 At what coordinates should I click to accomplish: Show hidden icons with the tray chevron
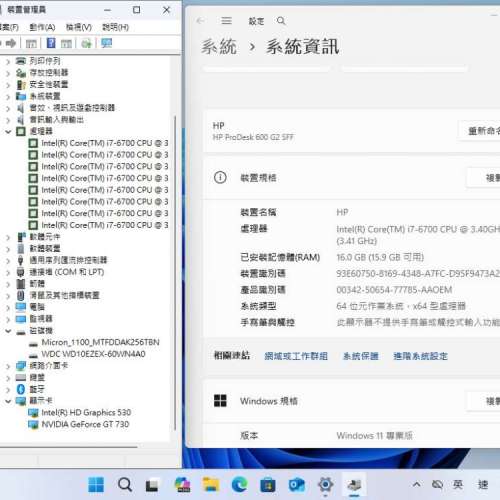pyautogui.click(x=416, y=484)
